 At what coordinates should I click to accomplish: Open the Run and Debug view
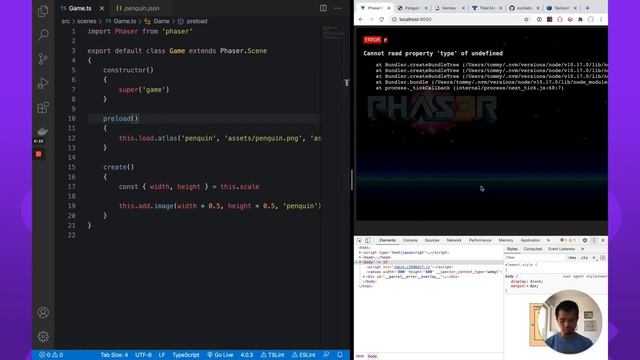click(x=43, y=83)
